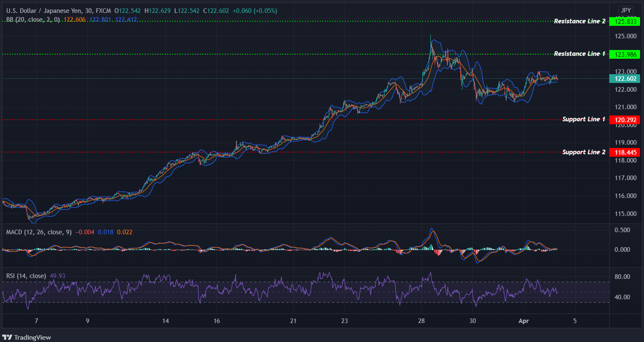Click the TradingView wordmark at bottom left

point(32,337)
